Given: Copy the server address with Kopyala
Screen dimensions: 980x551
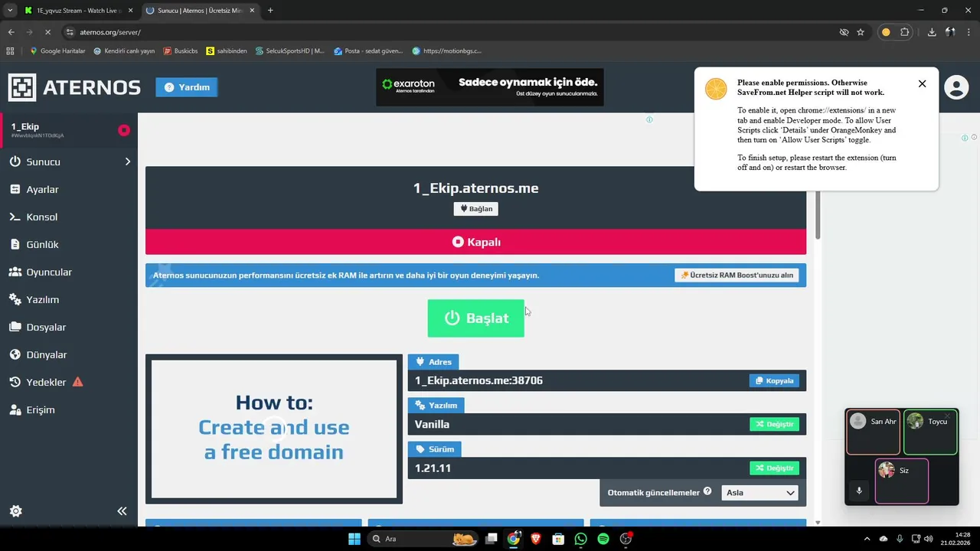Looking at the screenshot, I should pyautogui.click(x=774, y=380).
